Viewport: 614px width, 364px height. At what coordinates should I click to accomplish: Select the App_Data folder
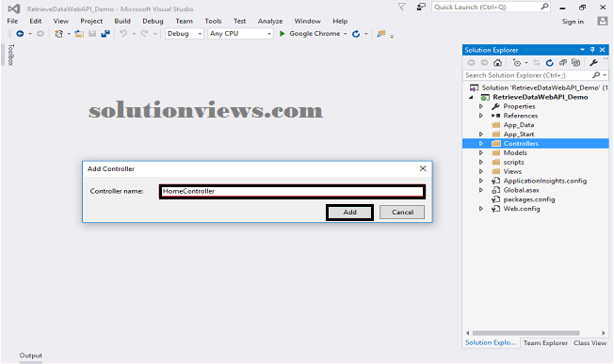[x=519, y=125]
